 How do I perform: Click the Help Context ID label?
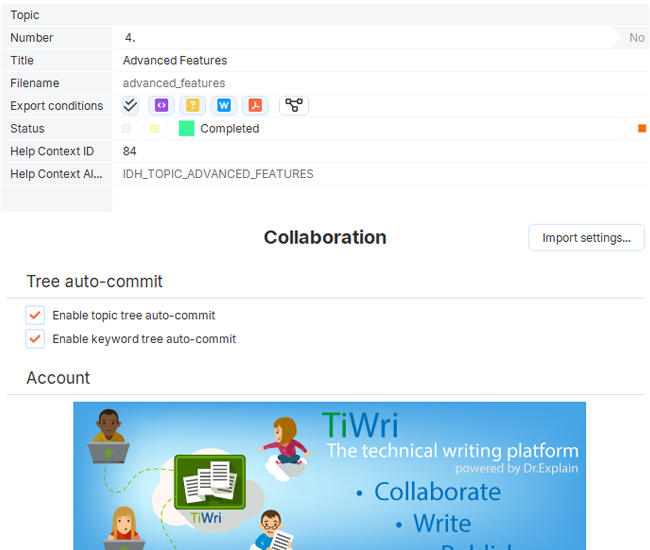pyautogui.click(x=52, y=151)
